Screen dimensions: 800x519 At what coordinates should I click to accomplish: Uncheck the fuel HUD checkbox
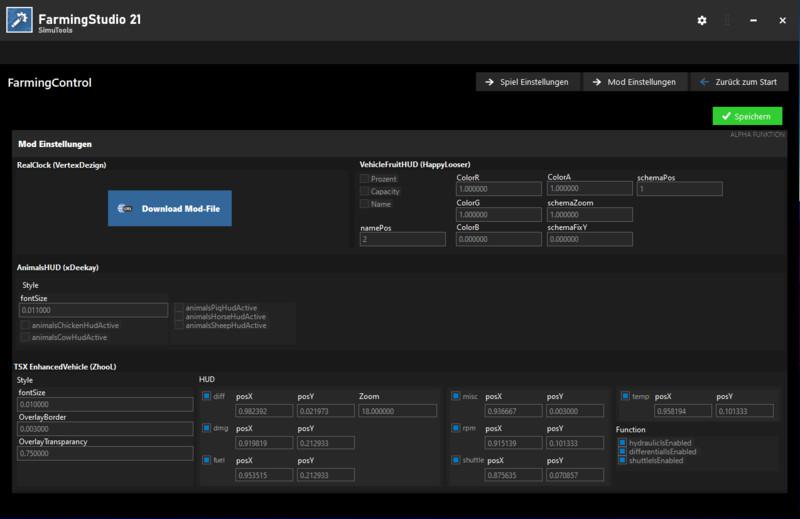pos(207,460)
